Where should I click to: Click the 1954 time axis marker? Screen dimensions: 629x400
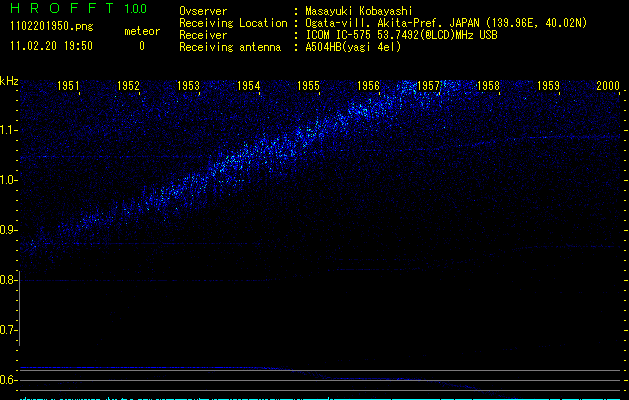(248, 86)
